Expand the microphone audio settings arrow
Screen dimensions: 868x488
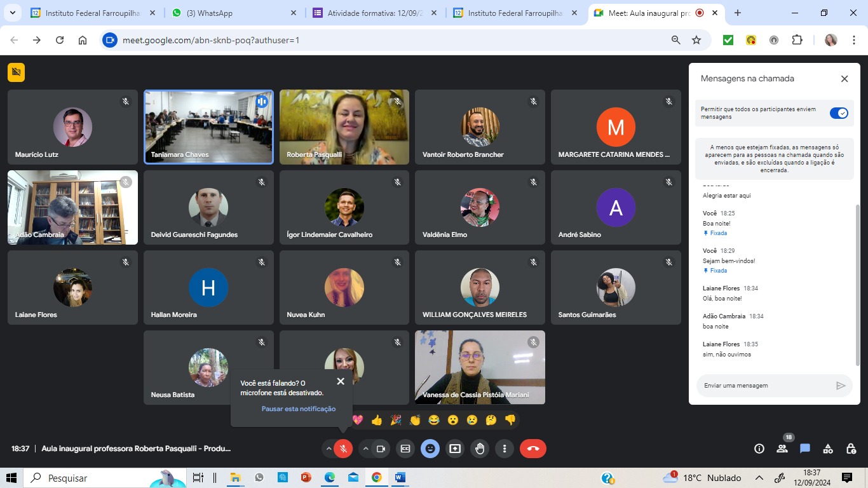(x=329, y=449)
